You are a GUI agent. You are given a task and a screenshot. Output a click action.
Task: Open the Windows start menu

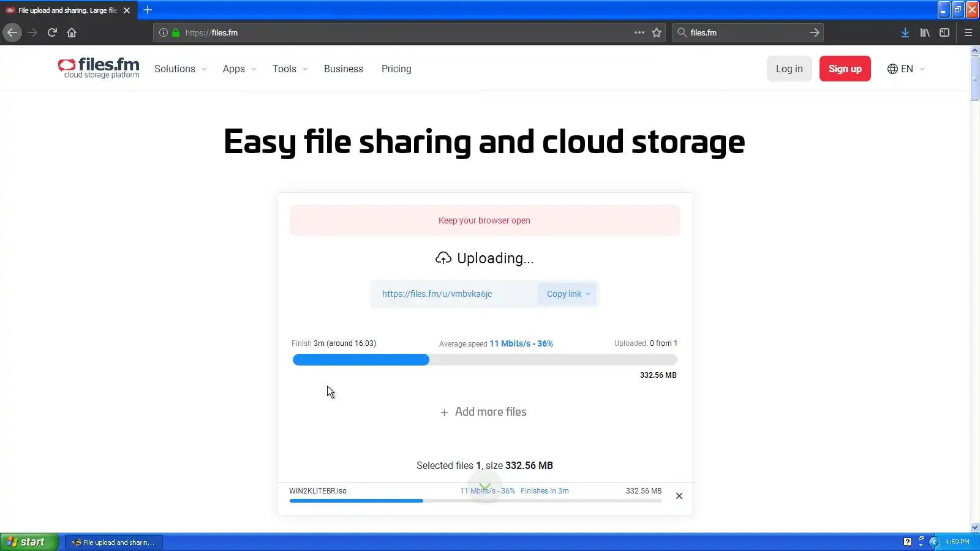coord(29,542)
